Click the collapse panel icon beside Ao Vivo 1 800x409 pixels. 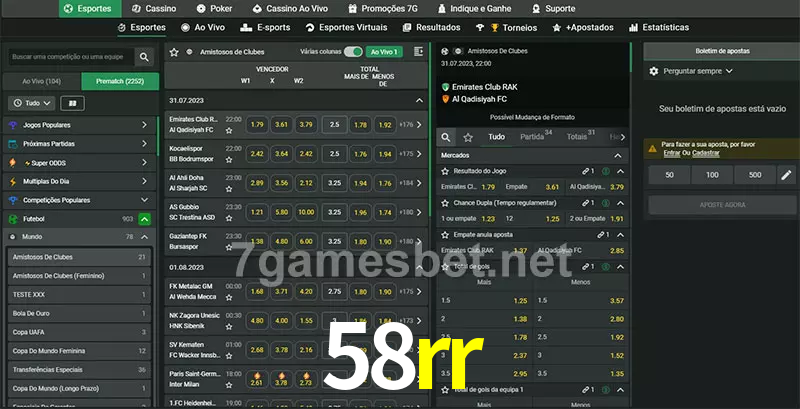(x=417, y=51)
